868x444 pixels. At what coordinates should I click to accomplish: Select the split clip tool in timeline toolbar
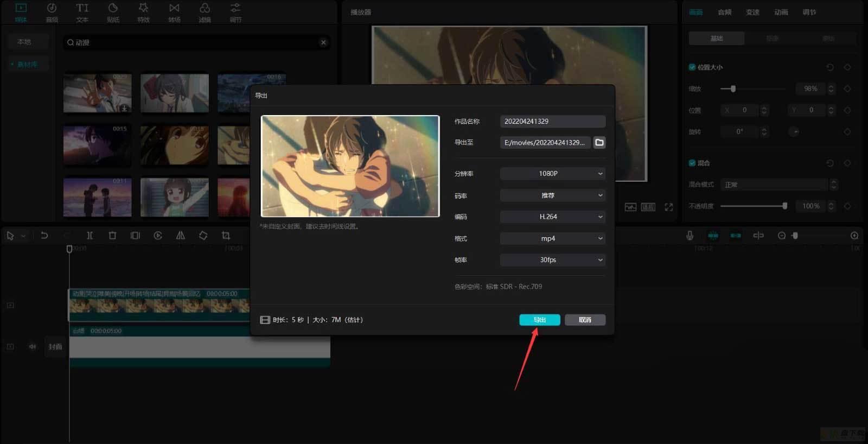click(x=90, y=236)
